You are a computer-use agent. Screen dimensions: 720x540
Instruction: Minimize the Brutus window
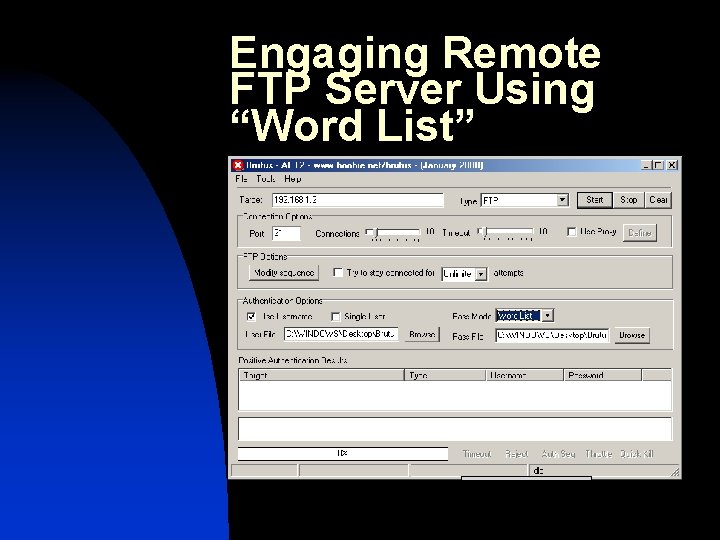coord(647,165)
